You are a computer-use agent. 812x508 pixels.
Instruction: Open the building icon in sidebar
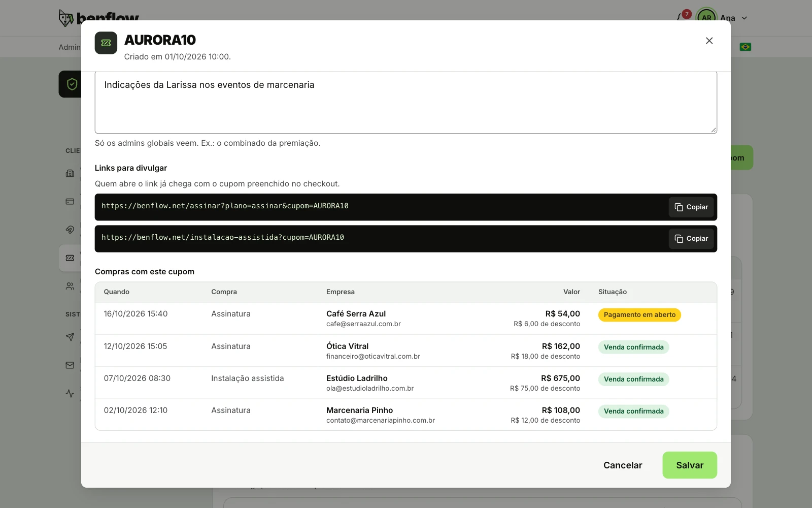pyautogui.click(x=70, y=174)
